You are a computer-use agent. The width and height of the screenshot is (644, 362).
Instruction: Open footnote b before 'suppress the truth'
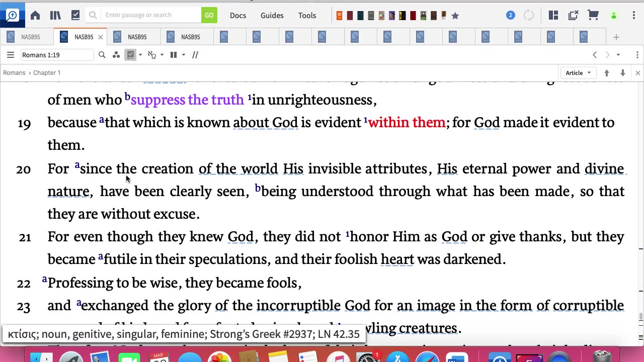[x=127, y=96]
